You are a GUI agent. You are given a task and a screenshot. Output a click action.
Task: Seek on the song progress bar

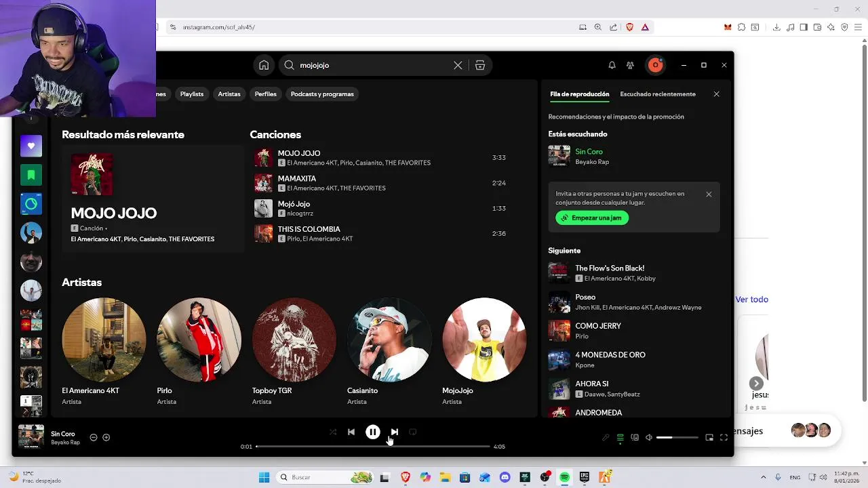click(x=372, y=447)
